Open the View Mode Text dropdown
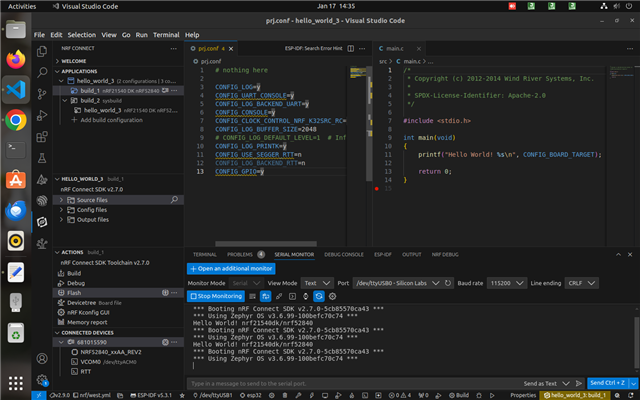The height and width of the screenshot is (400, 640). coord(317,283)
